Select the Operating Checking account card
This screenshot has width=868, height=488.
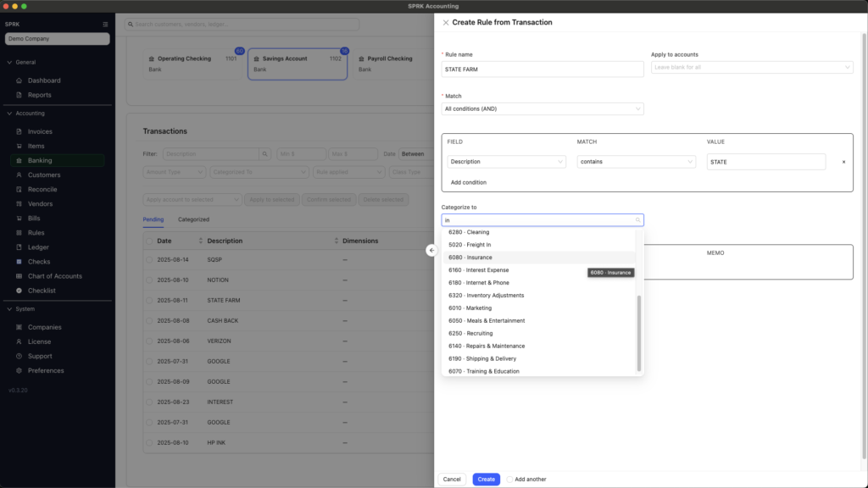pyautogui.click(x=192, y=64)
